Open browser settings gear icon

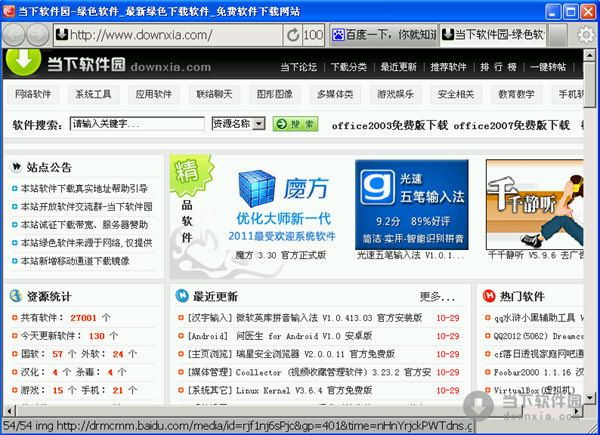(x=586, y=35)
